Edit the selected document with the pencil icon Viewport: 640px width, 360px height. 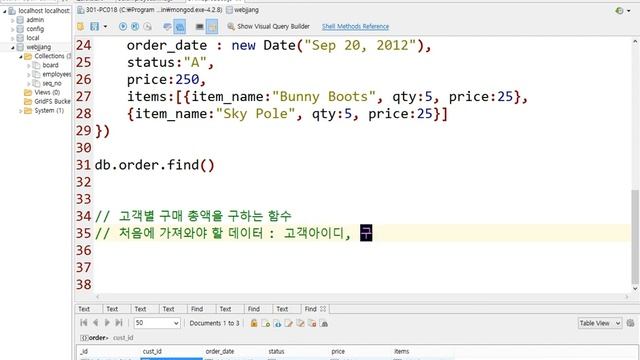click(289, 323)
